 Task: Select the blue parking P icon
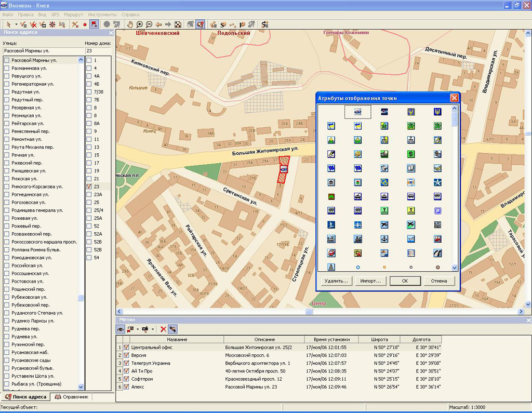(437, 211)
